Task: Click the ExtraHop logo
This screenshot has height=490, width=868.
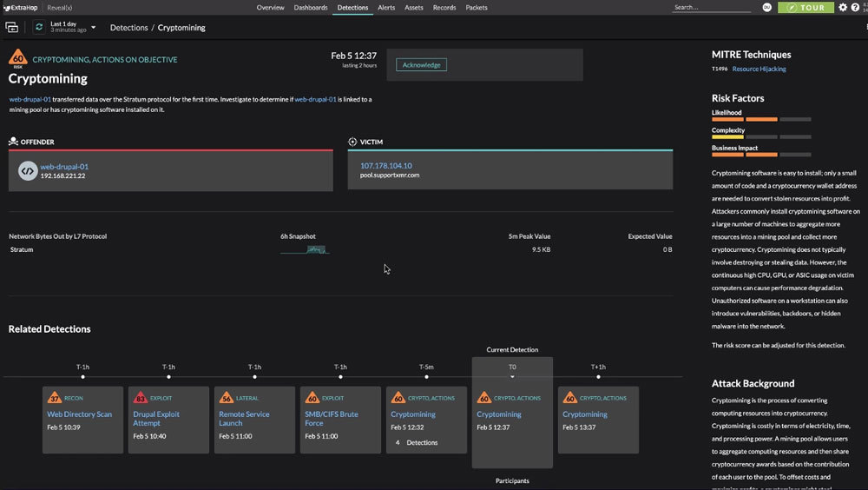Action: coord(19,8)
